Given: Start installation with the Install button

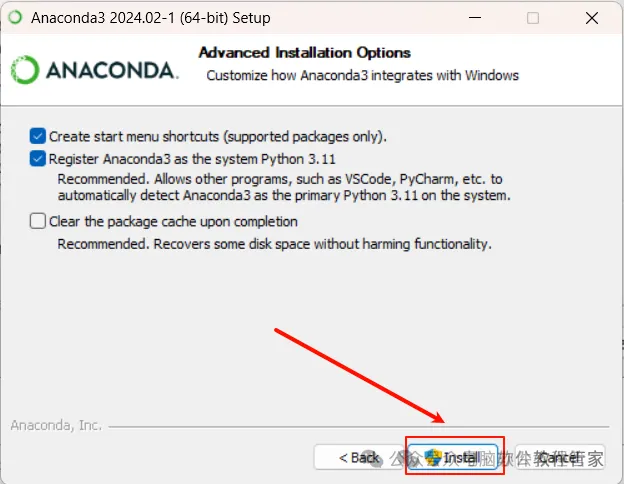Looking at the screenshot, I should tap(453, 457).
